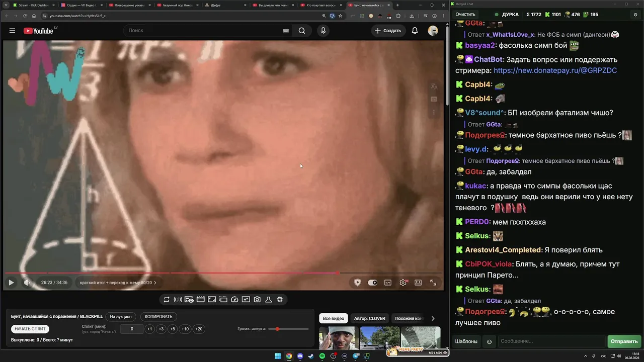Click the green 'Отправить' button

pyautogui.click(x=624, y=341)
